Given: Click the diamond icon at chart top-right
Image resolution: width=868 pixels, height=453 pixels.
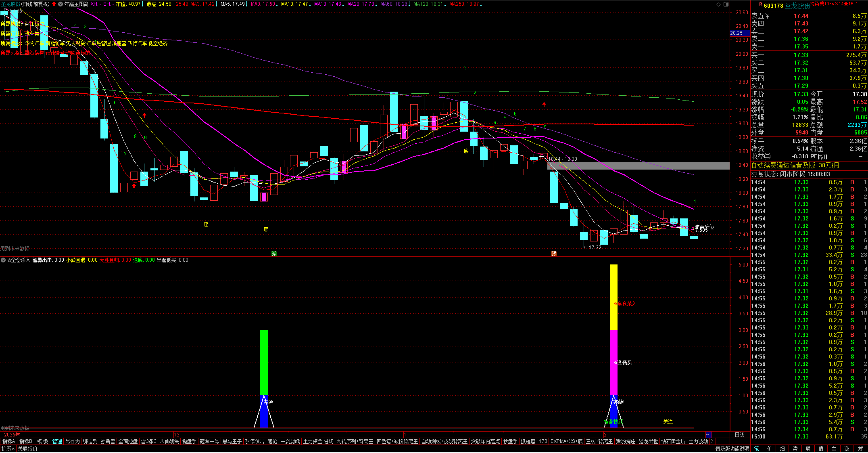Looking at the screenshot, I should [x=718, y=4].
